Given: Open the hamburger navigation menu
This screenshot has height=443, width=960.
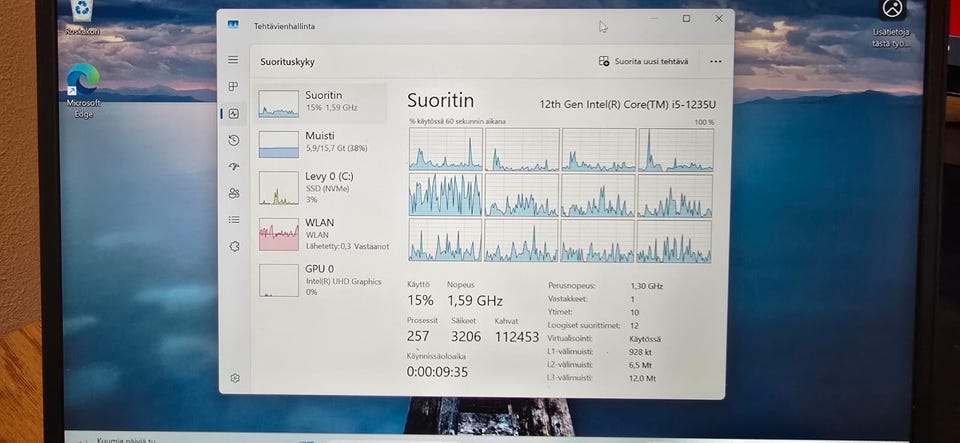Looking at the screenshot, I should click(233, 60).
